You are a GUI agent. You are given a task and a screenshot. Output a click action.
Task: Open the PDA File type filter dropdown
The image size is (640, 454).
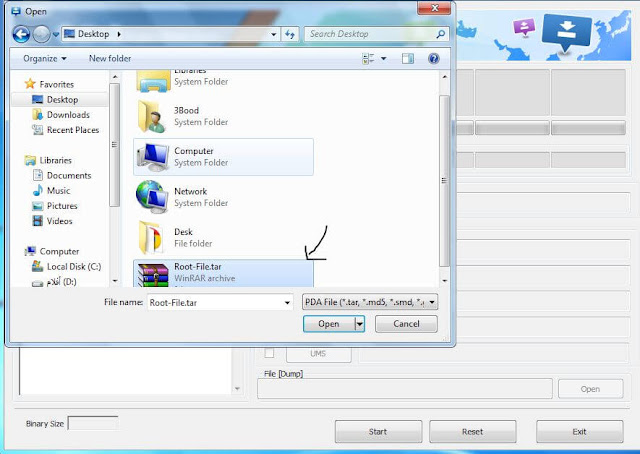click(x=370, y=303)
